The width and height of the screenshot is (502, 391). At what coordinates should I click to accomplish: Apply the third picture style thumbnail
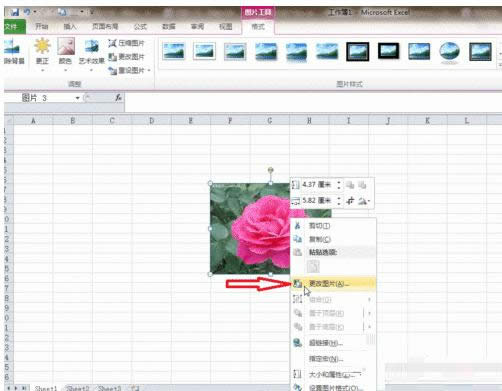click(235, 51)
